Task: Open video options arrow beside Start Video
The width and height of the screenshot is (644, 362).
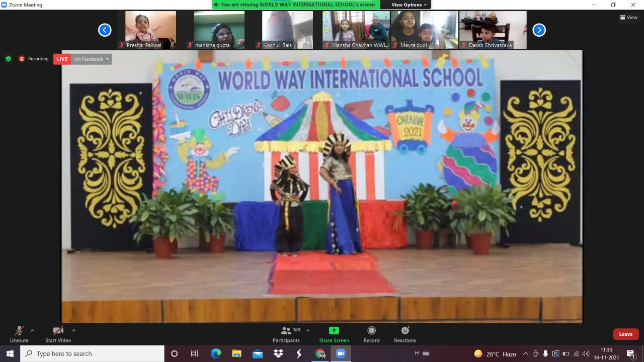Action: [x=73, y=330]
